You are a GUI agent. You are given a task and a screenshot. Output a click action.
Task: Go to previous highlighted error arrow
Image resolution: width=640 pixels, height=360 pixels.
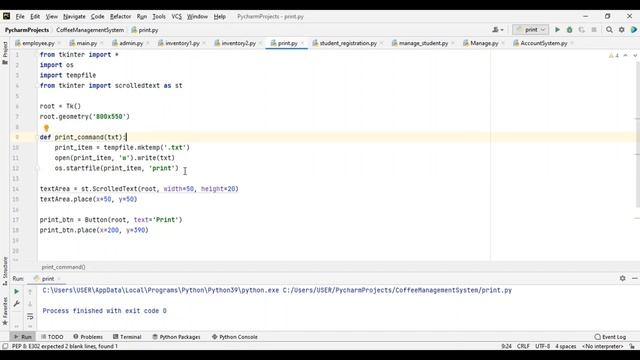click(625, 55)
